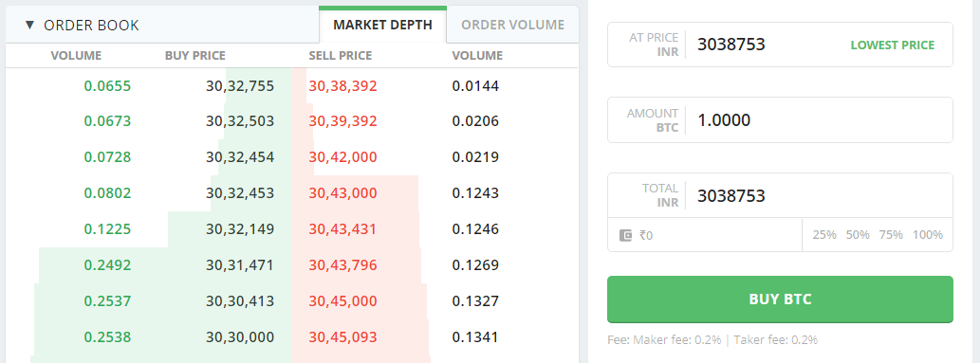This screenshot has height=363, width=980.
Task: Select sell price 30,43,431
Action: pyautogui.click(x=343, y=229)
